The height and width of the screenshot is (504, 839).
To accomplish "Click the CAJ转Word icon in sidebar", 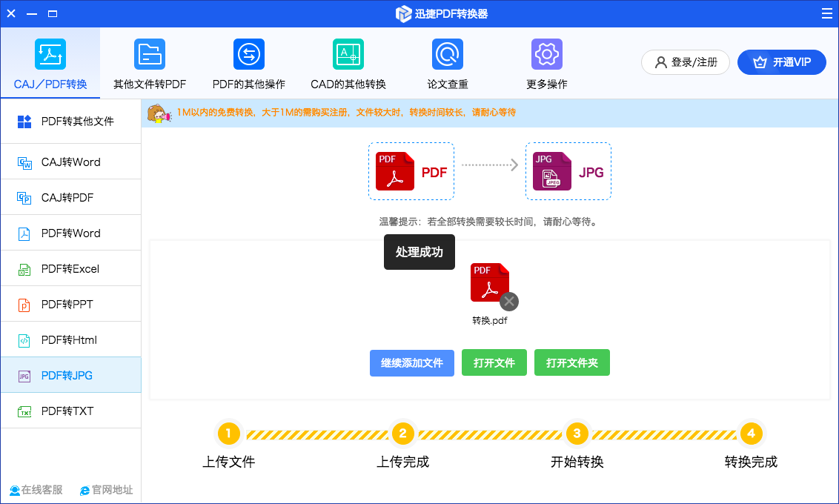I will tap(24, 162).
